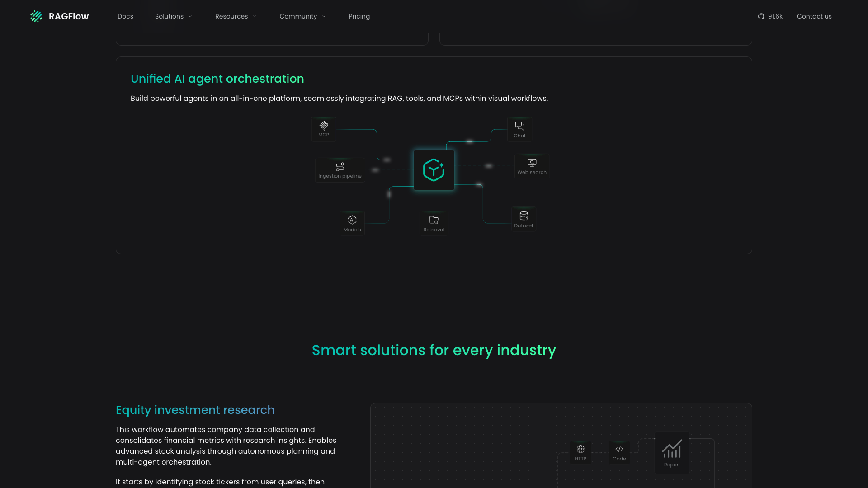Image resolution: width=868 pixels, height=488 pixels.
Task: Open the Pricing page
Action: point(359,16)
